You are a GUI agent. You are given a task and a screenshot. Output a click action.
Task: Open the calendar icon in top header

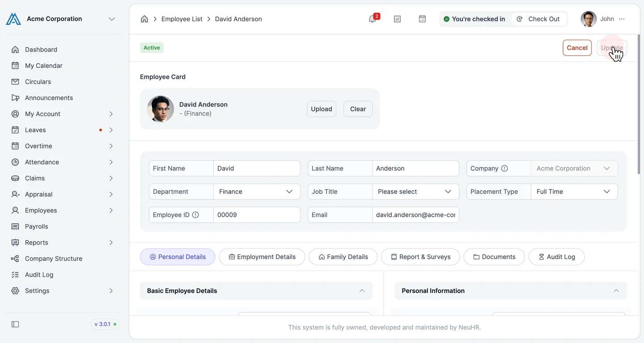tap(422, 19)
